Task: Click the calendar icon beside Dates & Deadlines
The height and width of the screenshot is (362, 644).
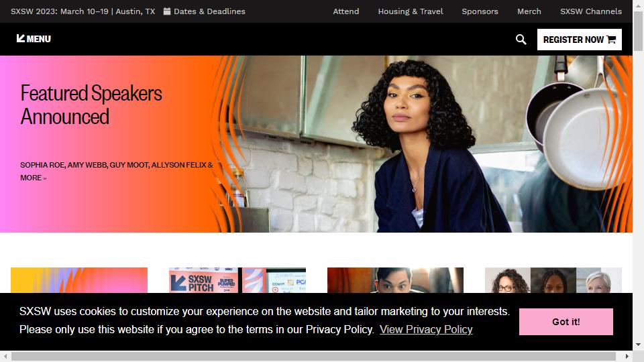Action: coord(167,11)
